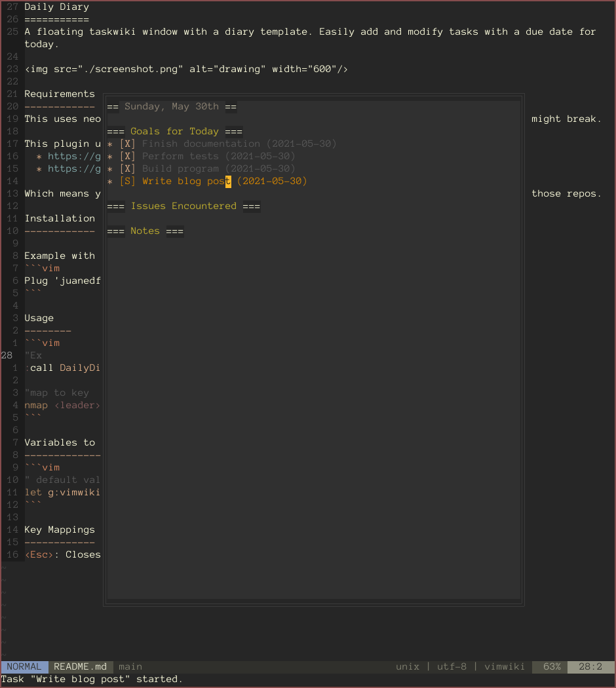
Task: Click the 'Notes' heading in the floating window
Action: point(145,231)
